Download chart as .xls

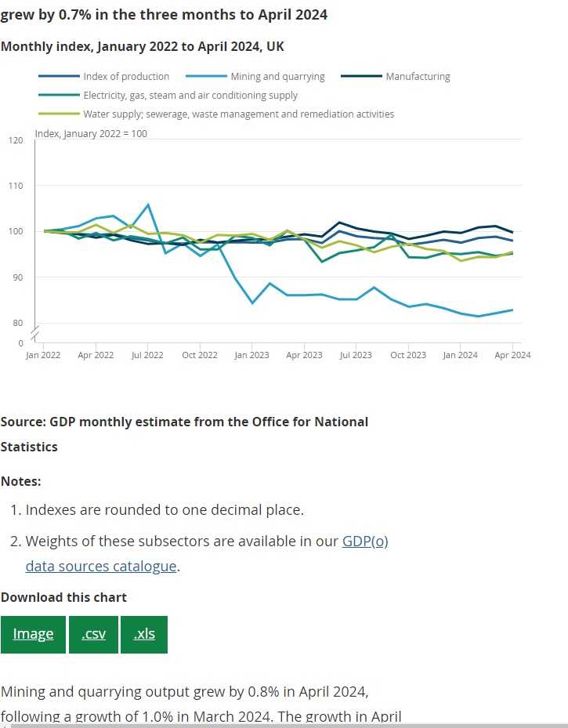click(144, 634)
